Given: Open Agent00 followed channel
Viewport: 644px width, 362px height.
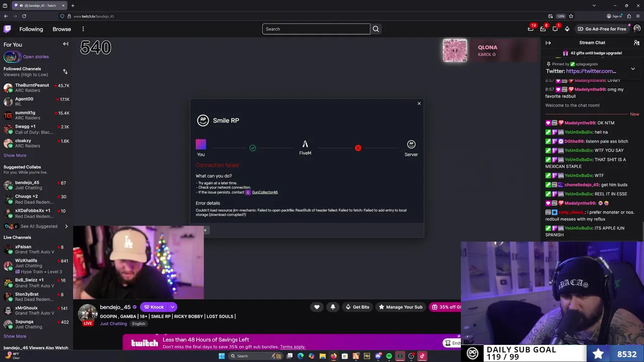Looking at the screenshot, I should (36, 102).
